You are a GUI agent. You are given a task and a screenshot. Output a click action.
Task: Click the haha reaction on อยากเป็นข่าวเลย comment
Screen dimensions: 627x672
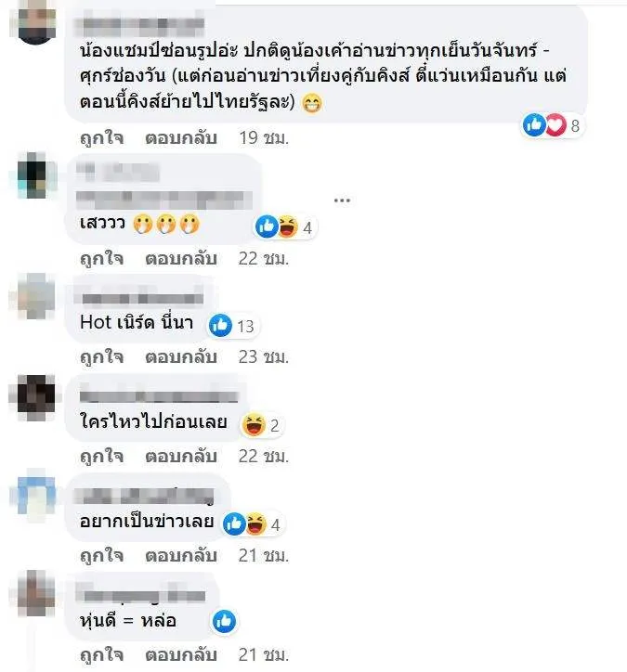point(256,523)
